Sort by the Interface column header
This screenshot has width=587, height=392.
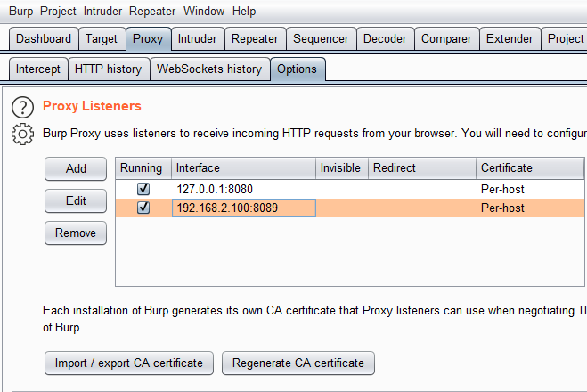pyautogui.click(x=243, y=168)
